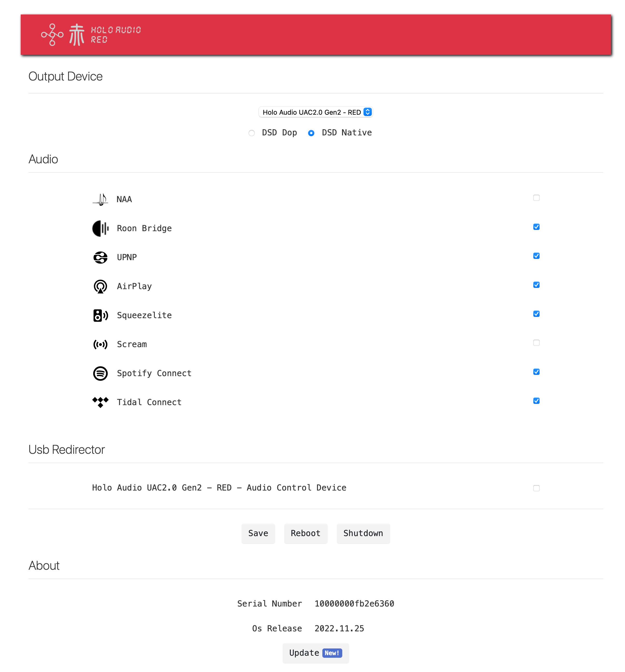The width and height of the screenshot is (625, 672).
Task: Select the DSD Native radio button
Action: click(x=311, y=133)
